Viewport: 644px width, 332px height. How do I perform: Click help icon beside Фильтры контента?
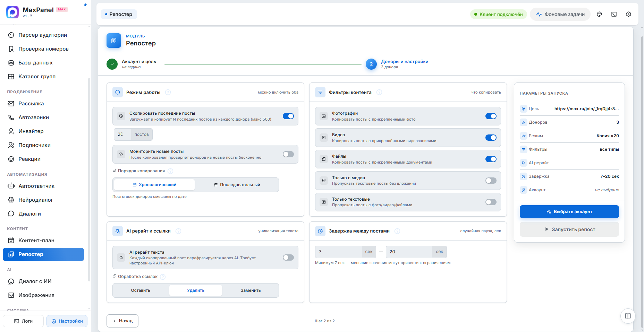point(379,92)
